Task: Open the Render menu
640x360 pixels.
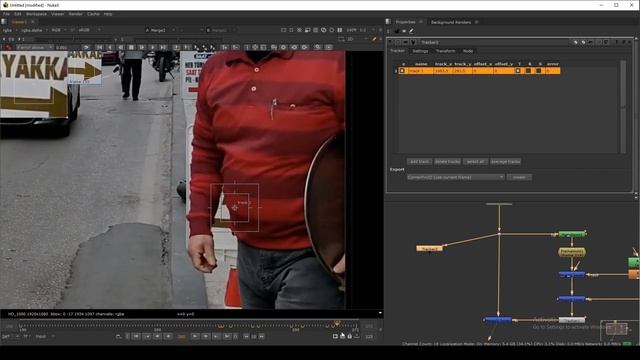Action: pos(76,14)
